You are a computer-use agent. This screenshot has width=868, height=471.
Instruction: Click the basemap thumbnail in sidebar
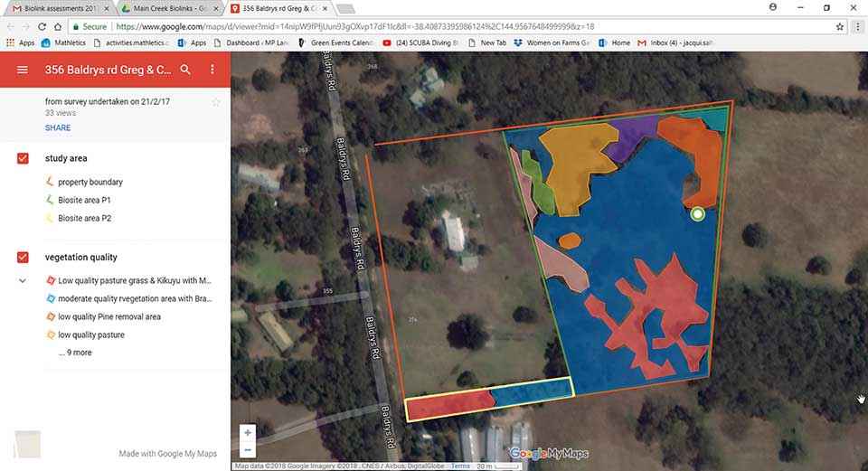28,444
